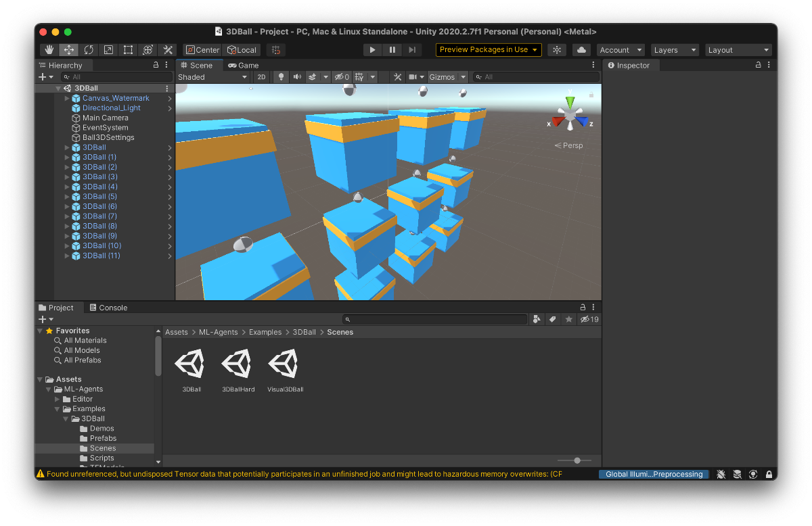
Task: Click the Gizmos toggle button
Action: coord(443,77)
